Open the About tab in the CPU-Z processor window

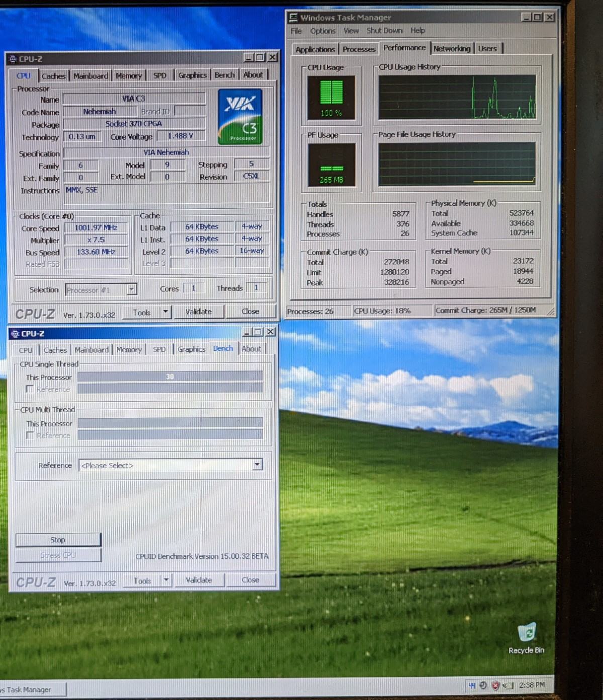tap(253, 75)
